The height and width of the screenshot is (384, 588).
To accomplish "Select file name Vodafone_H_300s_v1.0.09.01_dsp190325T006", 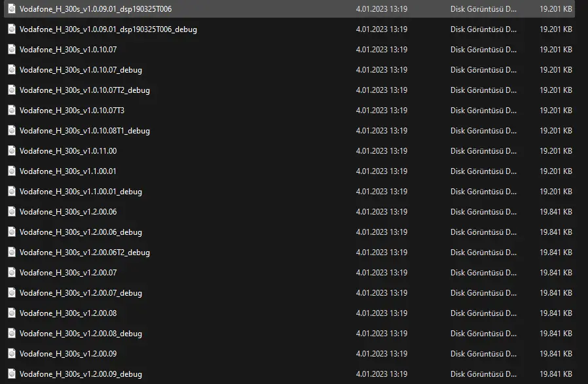I will (96, 9).
